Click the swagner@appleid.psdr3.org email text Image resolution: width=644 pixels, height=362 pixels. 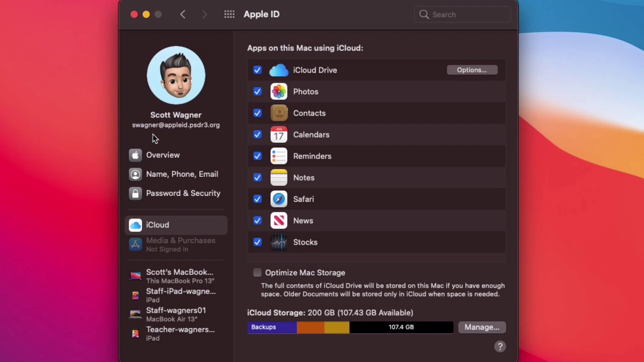(x=176, y=125)
